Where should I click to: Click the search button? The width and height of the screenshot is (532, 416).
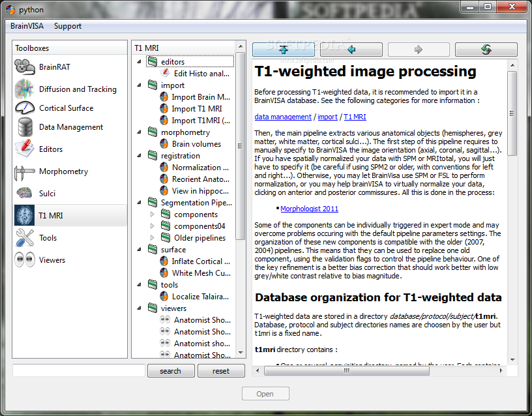point(171,371)
